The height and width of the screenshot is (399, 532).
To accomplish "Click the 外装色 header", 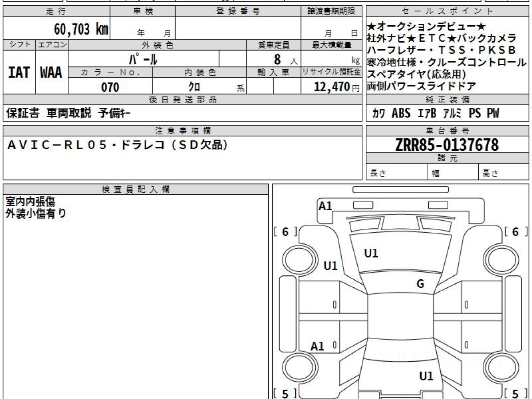I will click(x=157, y=45).
